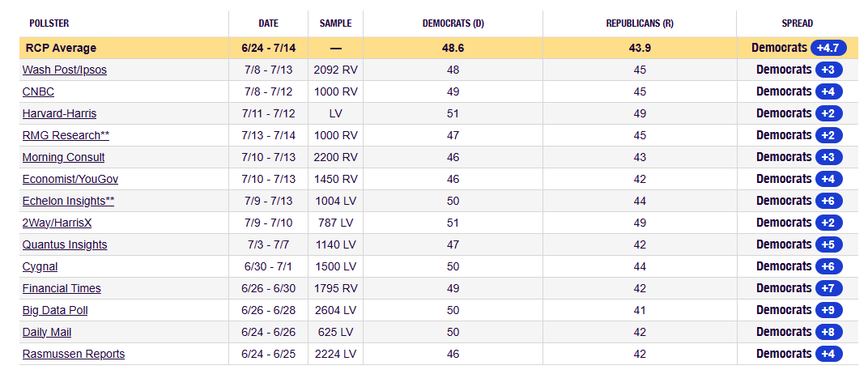Click the 7/3 - 7/7 date cell
Viewport: 868px width, 374px height.
click(269, 244)
